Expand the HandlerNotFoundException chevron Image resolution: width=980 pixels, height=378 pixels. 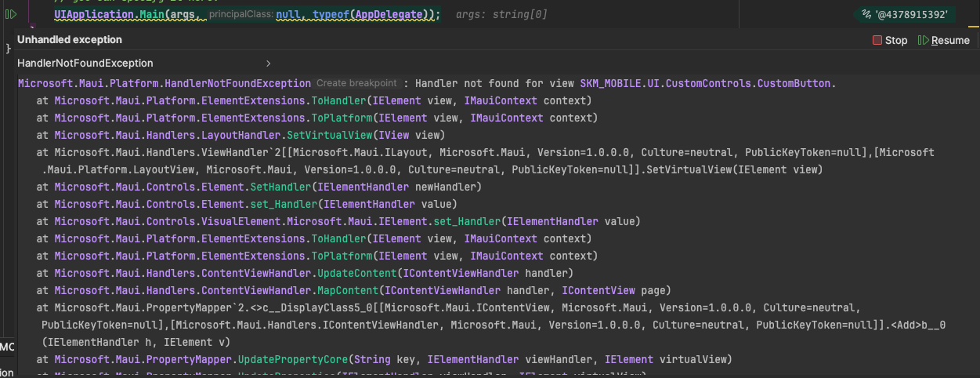point(269,63)
